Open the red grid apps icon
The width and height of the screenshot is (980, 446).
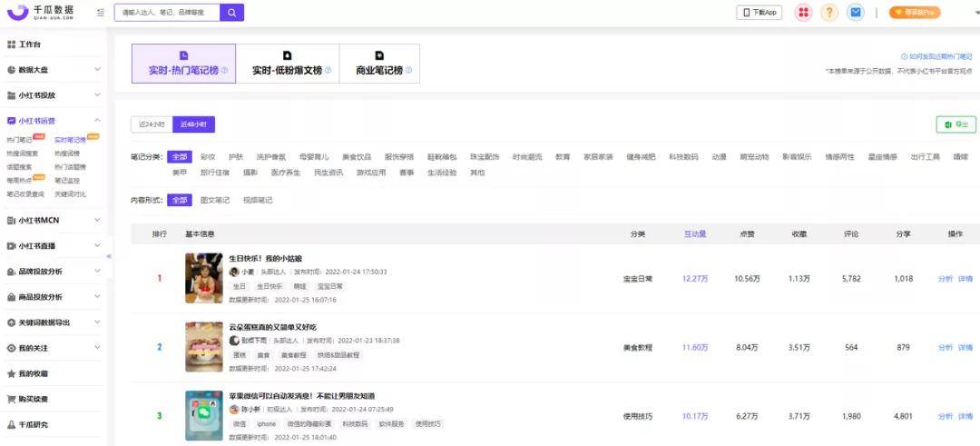803,13
